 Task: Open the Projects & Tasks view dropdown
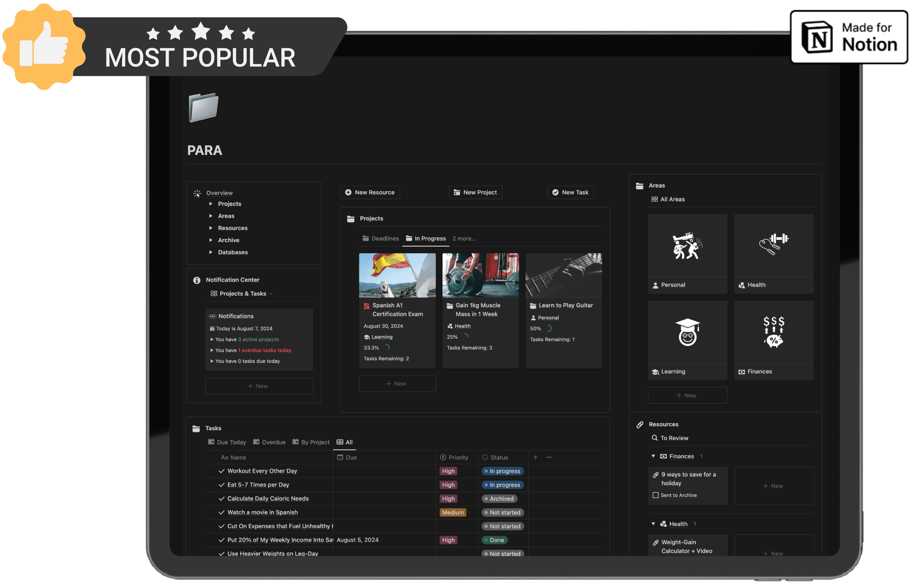click(242, 293)
